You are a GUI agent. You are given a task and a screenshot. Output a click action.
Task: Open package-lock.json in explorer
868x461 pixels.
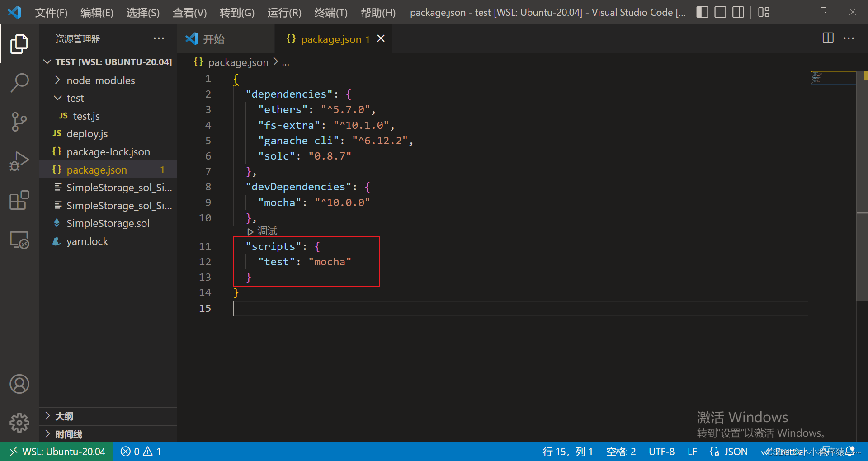(x=108, y=152)
